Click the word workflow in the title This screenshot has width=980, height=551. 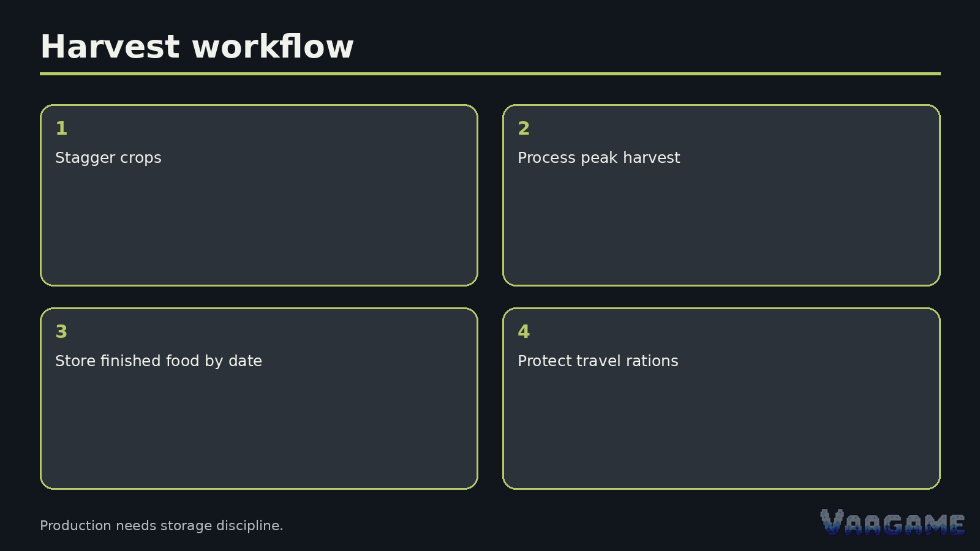[273, 47]
